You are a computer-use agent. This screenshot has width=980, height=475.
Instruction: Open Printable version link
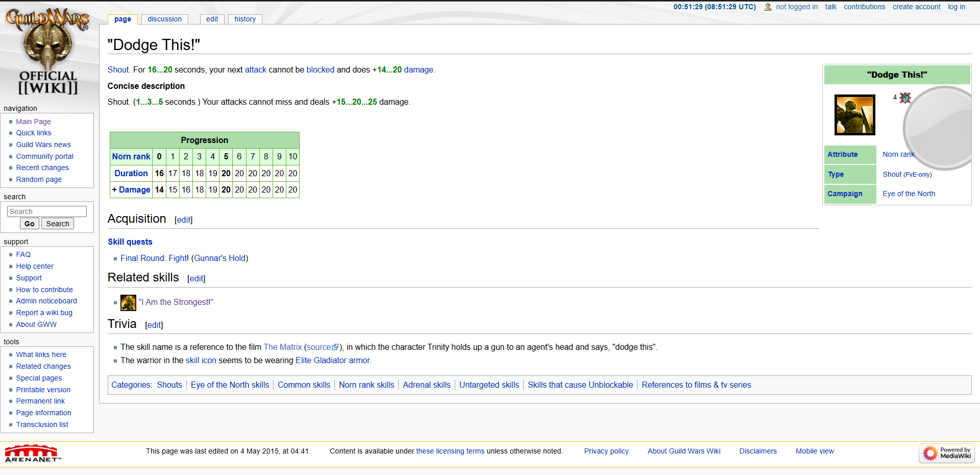[43, 390]
